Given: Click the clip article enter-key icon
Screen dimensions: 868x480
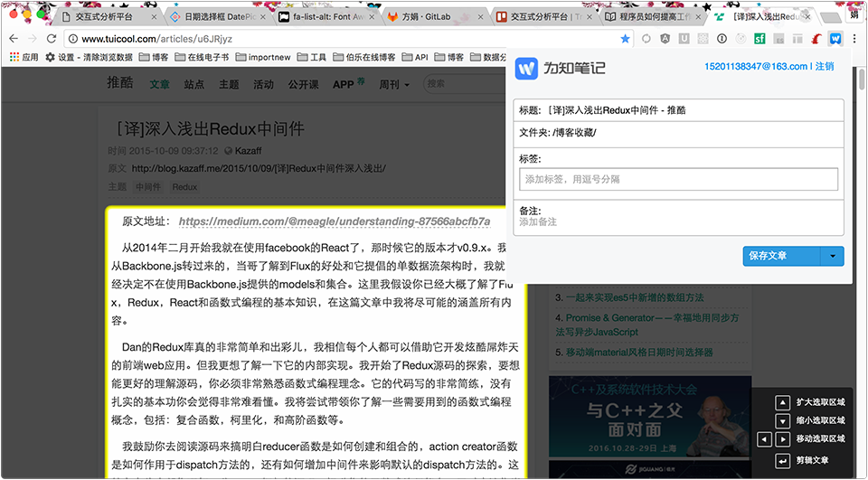Looking at the screenshot, I should click(782, 461).
